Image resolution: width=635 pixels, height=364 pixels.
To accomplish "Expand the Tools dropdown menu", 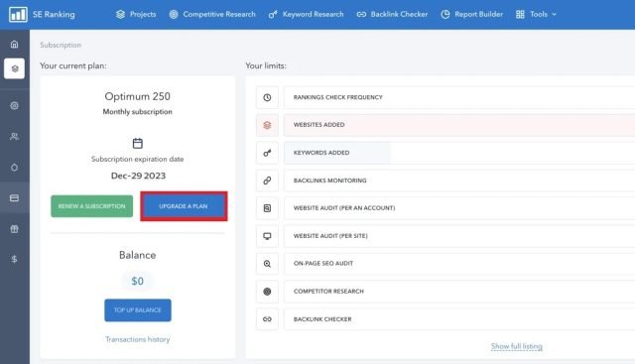I will [536, 14].
